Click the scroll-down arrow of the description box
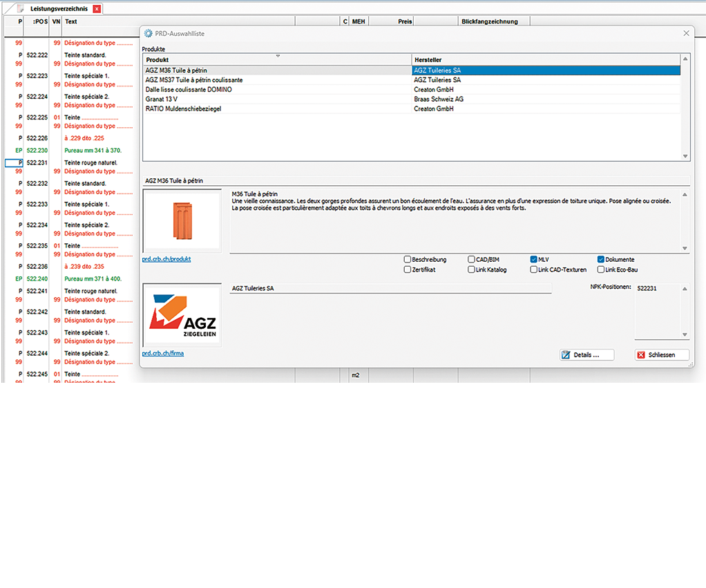The width and height of the screenshot is (706, 588). click(685, 248)
